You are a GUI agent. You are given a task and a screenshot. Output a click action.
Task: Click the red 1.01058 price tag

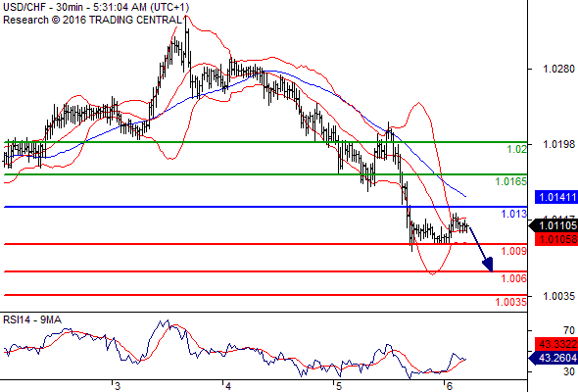(556, 239)
